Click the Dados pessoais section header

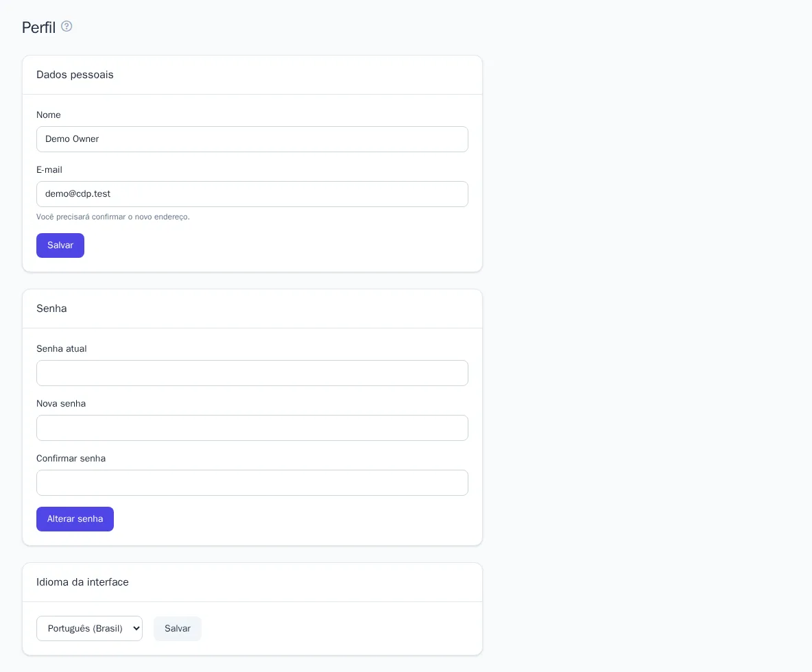(75, 75)
